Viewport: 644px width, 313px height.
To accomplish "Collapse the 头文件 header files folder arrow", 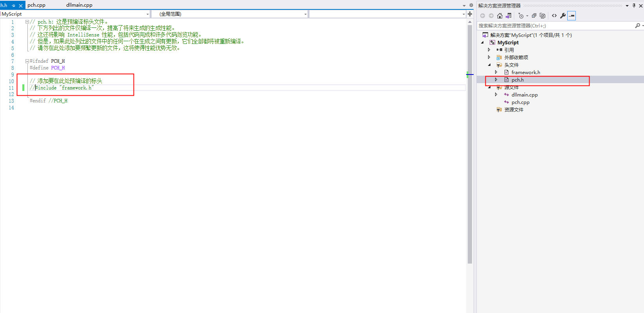I will coord(489,65).
